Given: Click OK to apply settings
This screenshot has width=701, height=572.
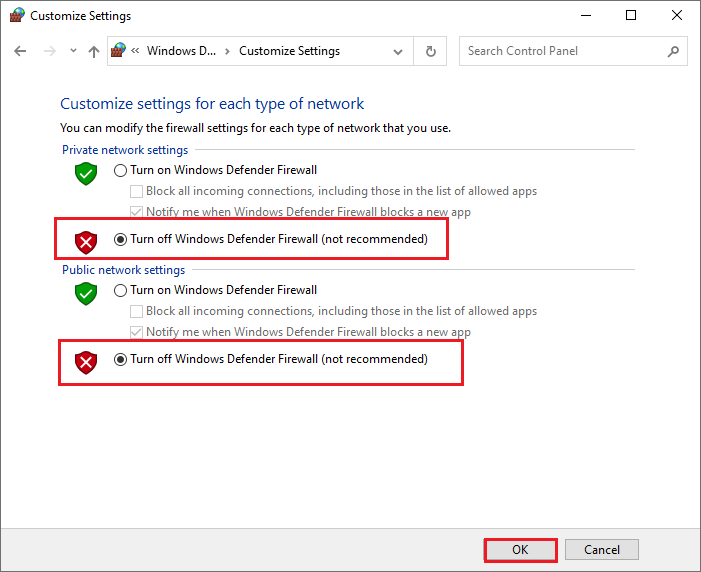Looking at the screenshot, I should [x=520, y=550].
